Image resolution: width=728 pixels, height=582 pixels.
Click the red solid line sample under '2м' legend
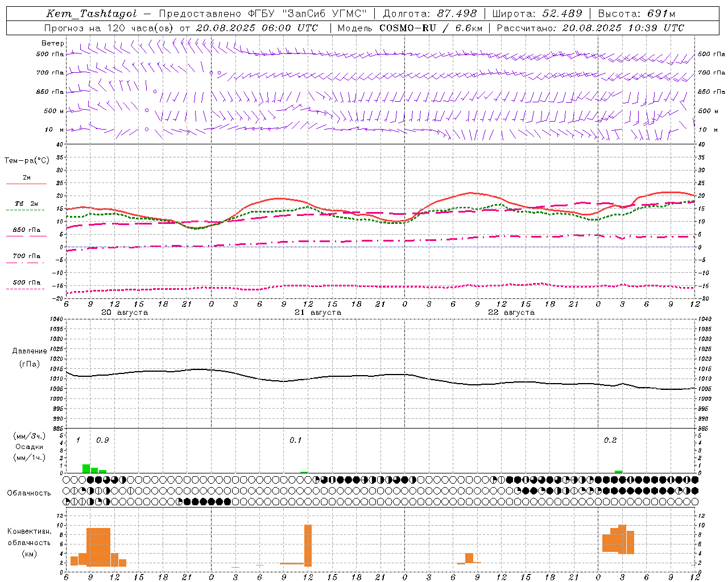pos(26,184)
